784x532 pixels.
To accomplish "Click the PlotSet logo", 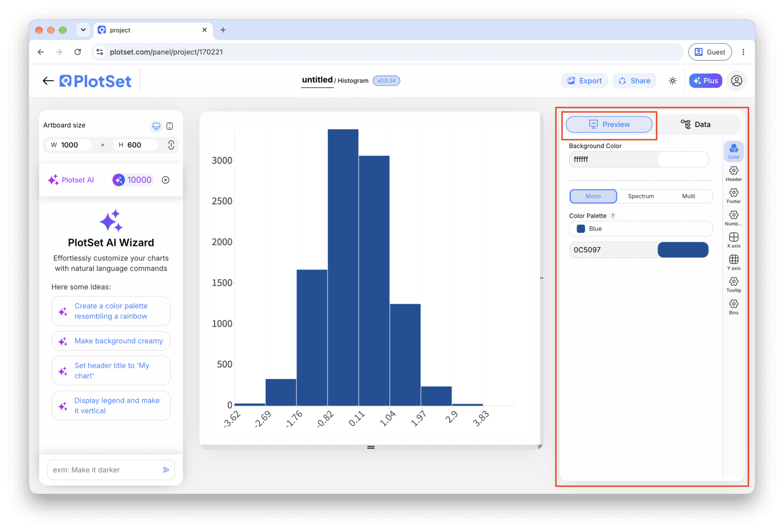I will tap(96, 81).
